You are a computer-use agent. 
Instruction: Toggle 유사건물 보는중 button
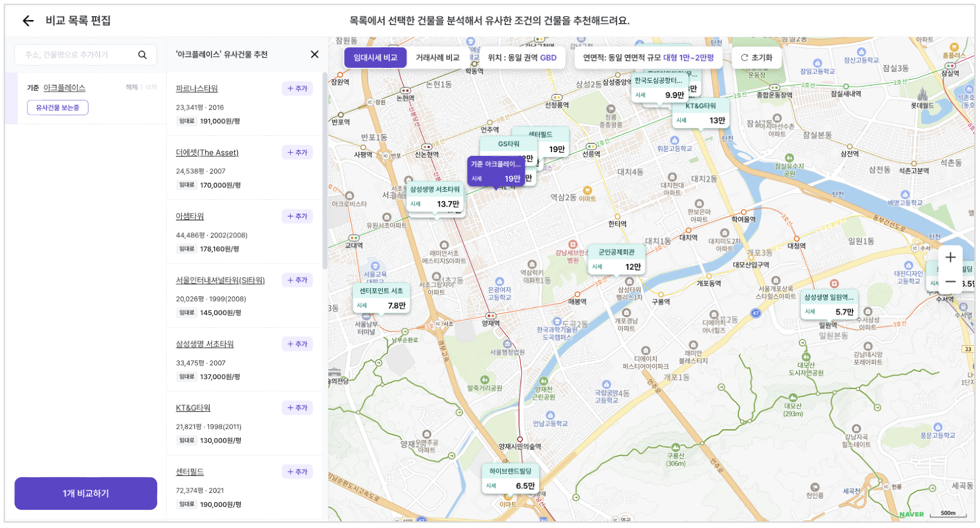(x=57, y=108)
